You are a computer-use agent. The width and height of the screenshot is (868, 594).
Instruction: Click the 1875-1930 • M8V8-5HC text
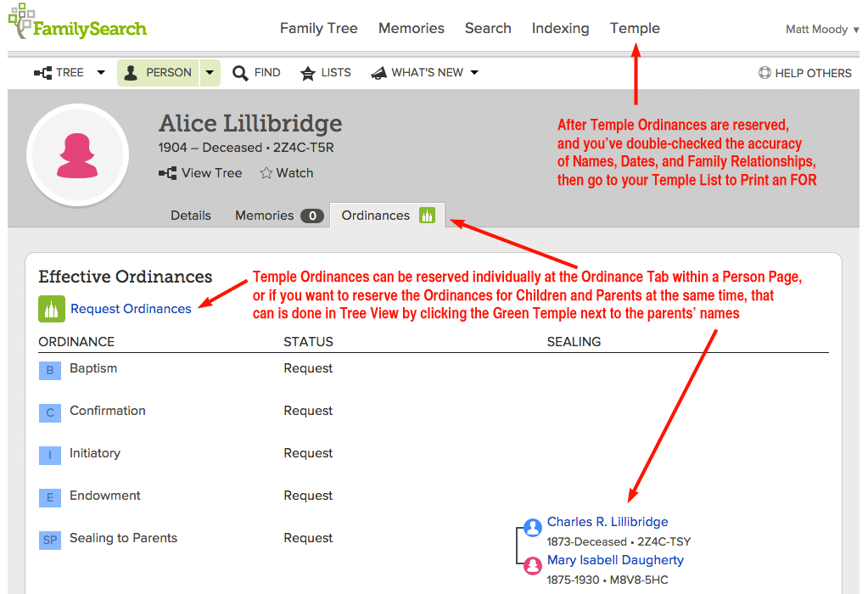(x=608, y=580)
